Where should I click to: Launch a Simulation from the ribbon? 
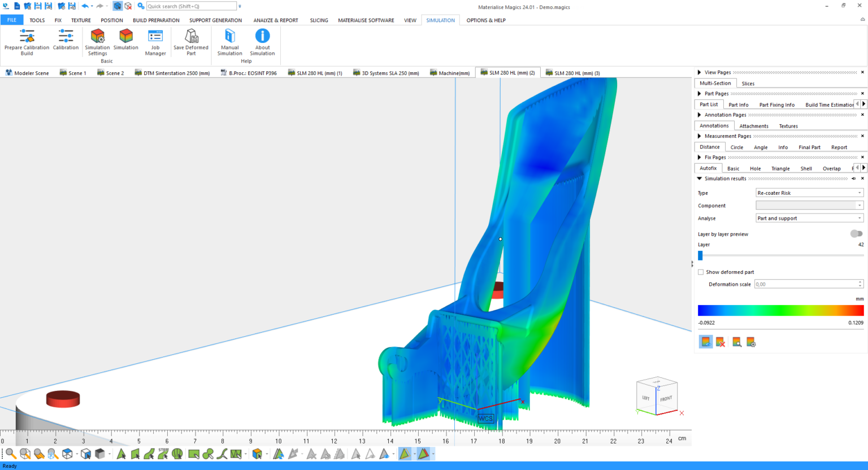(x=125, y=42)
